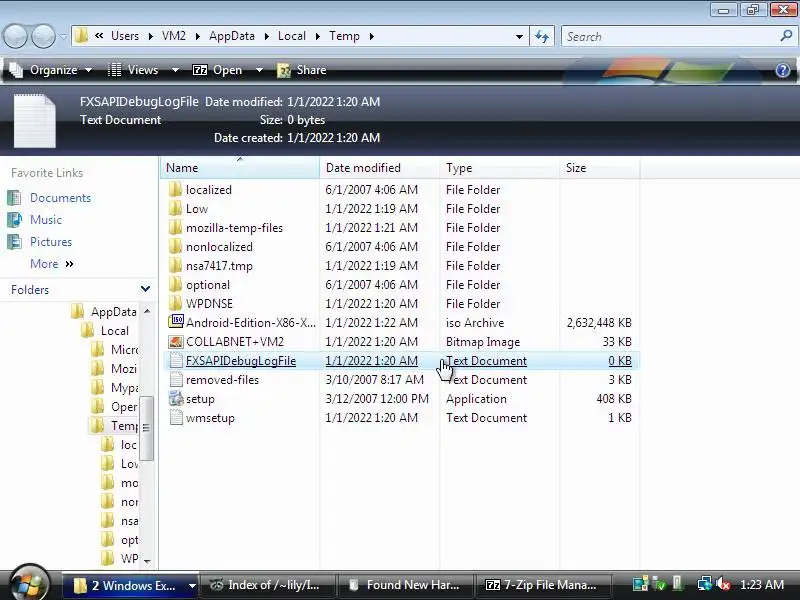Click AppData in the address breadcrumb
Image resolution: width=800 pixels, height=600 pixels.
232,36
